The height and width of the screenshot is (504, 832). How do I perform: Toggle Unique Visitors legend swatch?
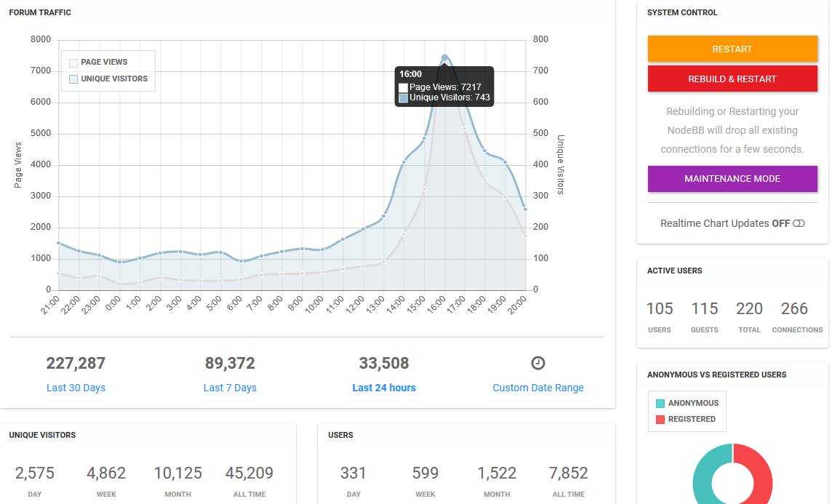pyautogui.click(x=73, y=79)
